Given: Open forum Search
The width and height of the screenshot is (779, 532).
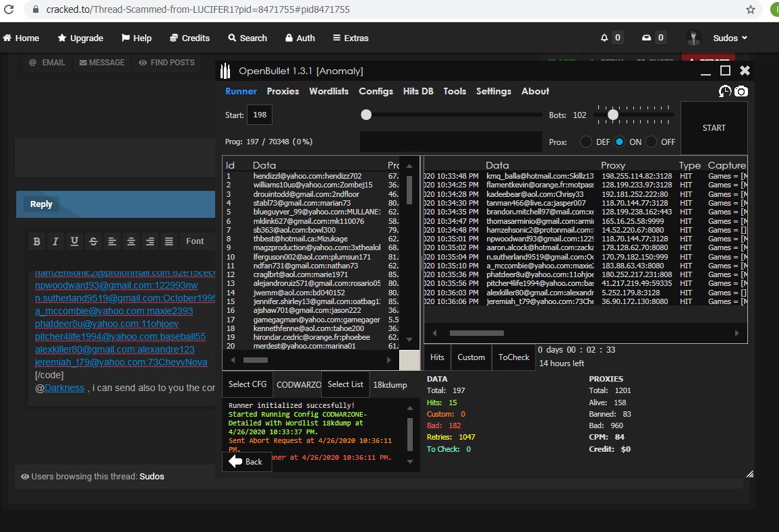Looking at the screenshot, I should (248, 38).
